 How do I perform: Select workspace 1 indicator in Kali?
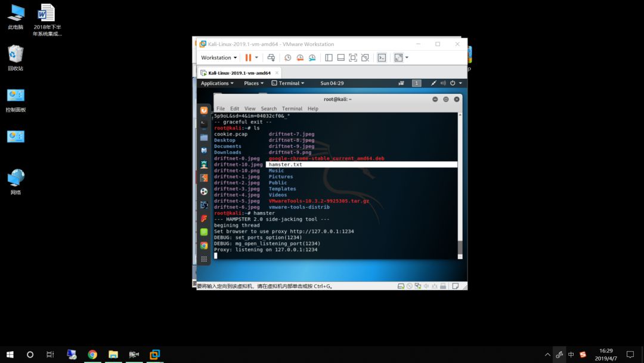click(x=416, y=83)
